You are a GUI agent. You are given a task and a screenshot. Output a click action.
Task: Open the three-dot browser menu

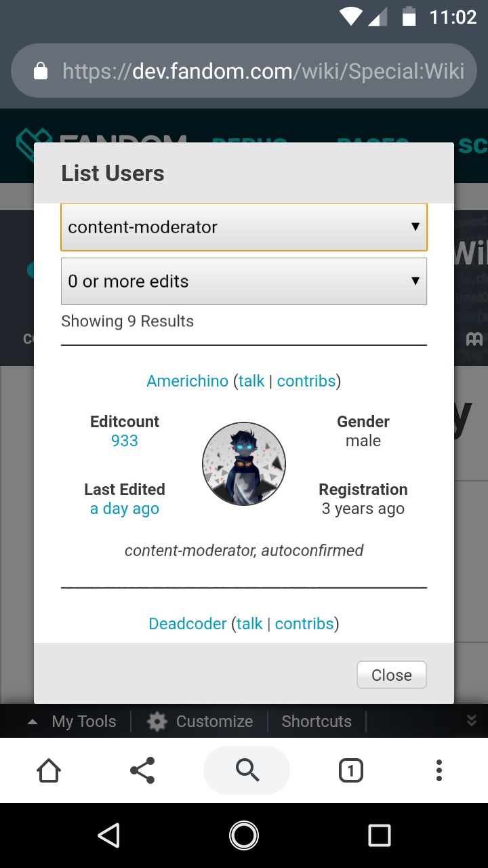click(x=439, y=770)
